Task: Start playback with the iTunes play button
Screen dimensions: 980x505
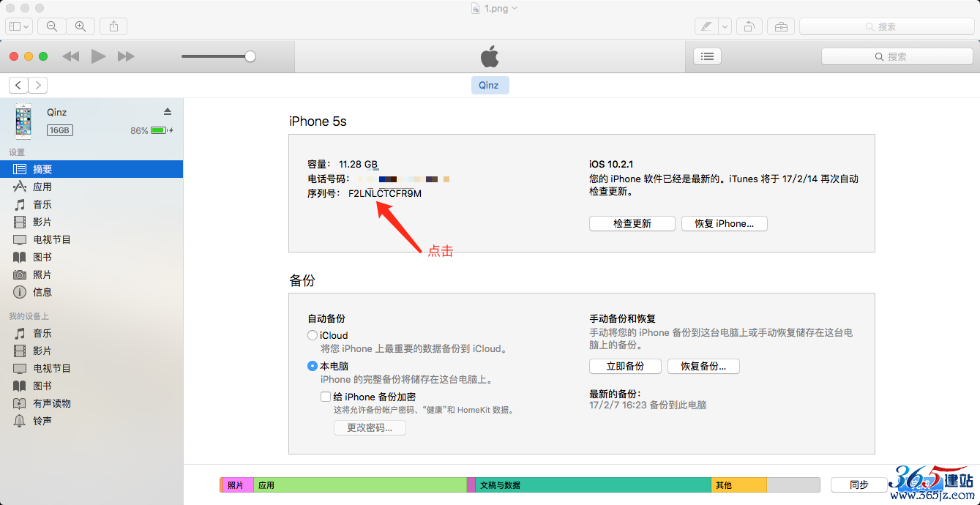Action: coord(98,56)
